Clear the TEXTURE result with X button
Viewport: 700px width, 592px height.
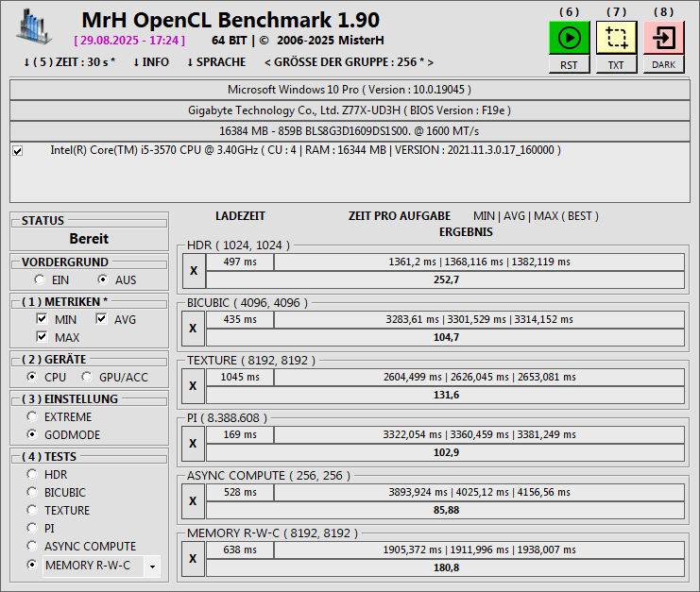pos(193,386)
